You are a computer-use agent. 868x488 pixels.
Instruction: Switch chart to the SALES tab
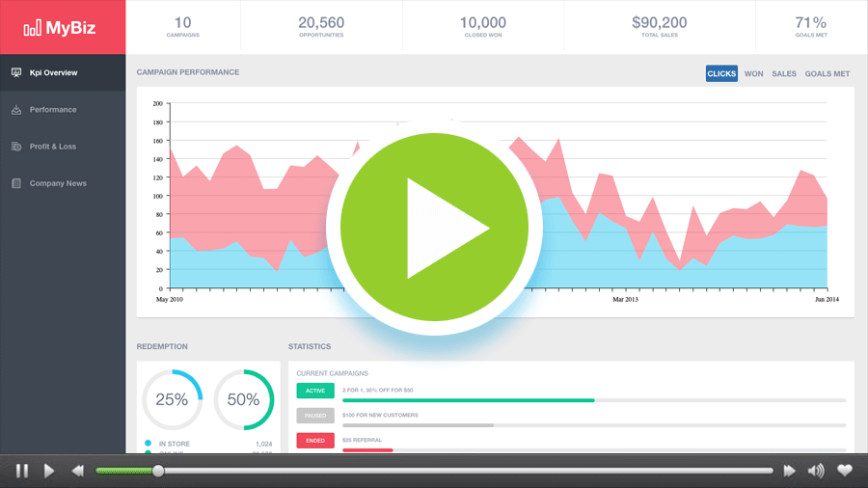pos(784,73)
